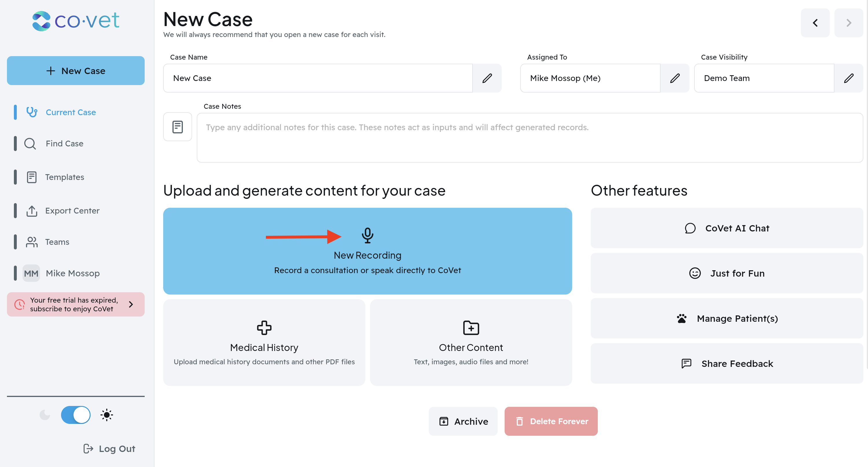Open Templates from the sidebar

click(x=64, y=177)
